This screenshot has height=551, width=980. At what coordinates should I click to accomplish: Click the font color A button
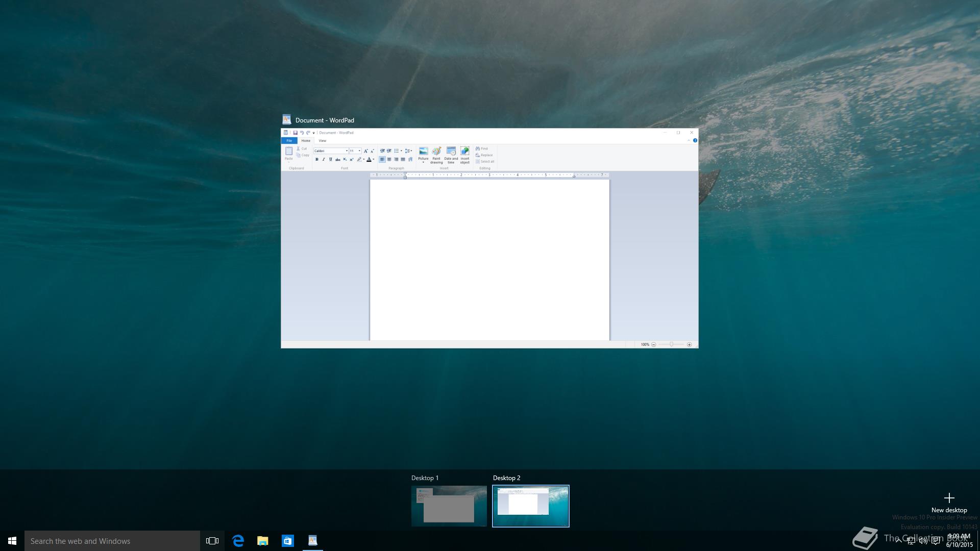(x=369, y=159)
